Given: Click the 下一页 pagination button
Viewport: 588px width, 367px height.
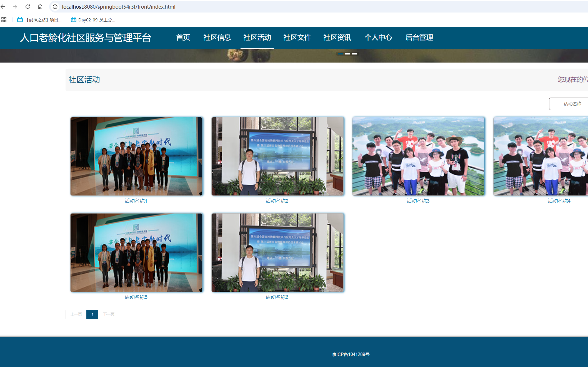Looking at the screenshot, I should click(x=108, y=314).
